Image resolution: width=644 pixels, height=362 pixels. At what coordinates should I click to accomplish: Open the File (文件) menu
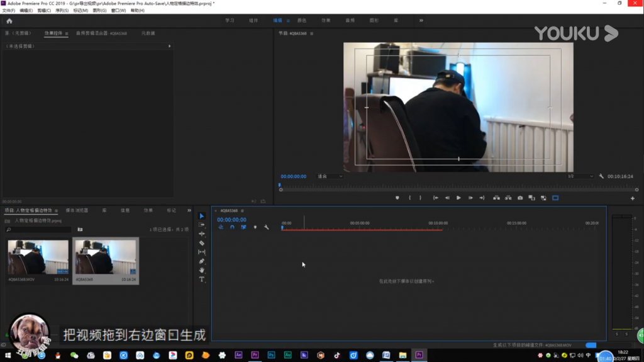[9, 10]
